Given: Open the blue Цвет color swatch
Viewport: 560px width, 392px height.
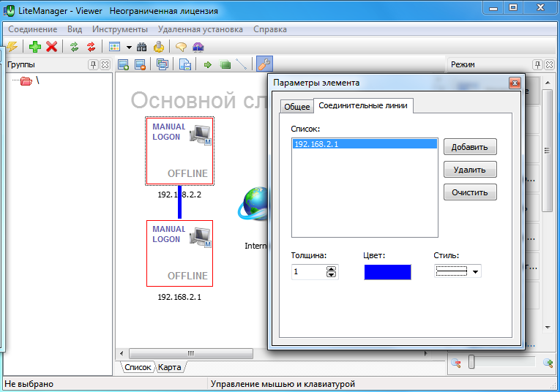Looking at the screenshot, I should (x=387, y=272).
